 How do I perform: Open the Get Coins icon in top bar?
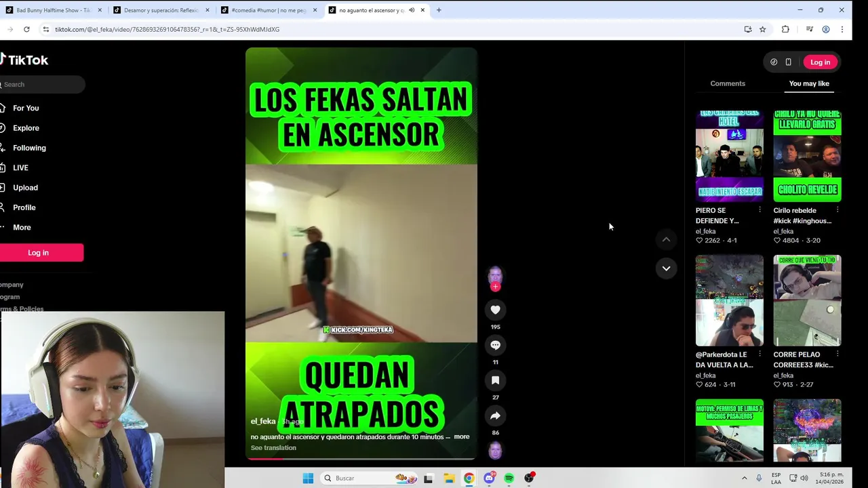(774, 62)
